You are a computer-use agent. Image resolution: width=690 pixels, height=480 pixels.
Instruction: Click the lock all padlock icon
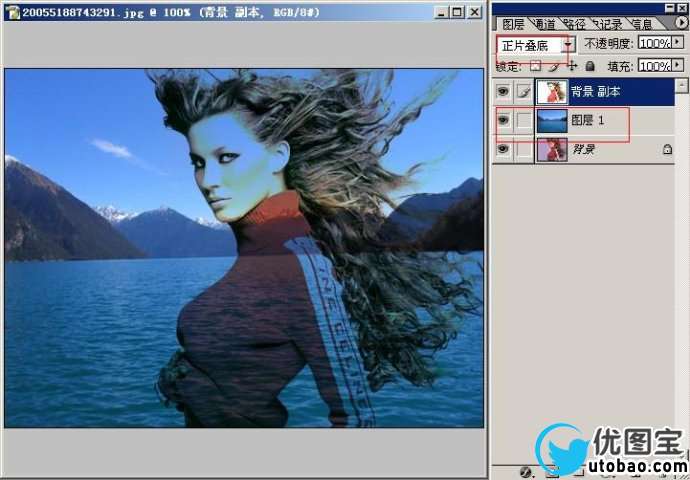pos(590,66)
